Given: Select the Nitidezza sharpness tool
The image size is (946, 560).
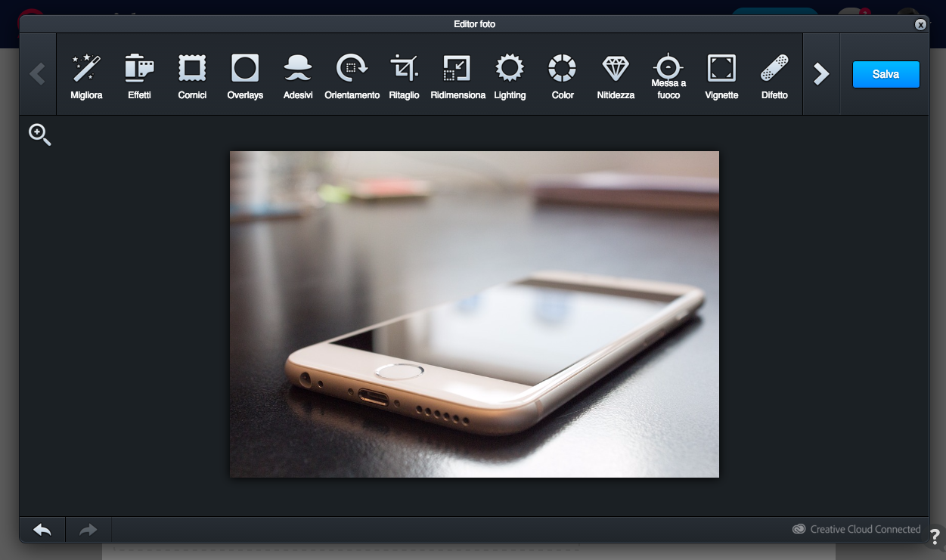Looking at the screenshot, I should click(x=615, y=74).
